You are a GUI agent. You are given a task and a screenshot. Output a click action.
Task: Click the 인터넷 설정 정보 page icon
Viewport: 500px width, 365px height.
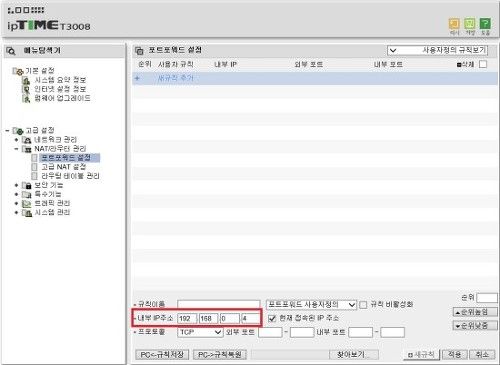(x=26, y=89)
